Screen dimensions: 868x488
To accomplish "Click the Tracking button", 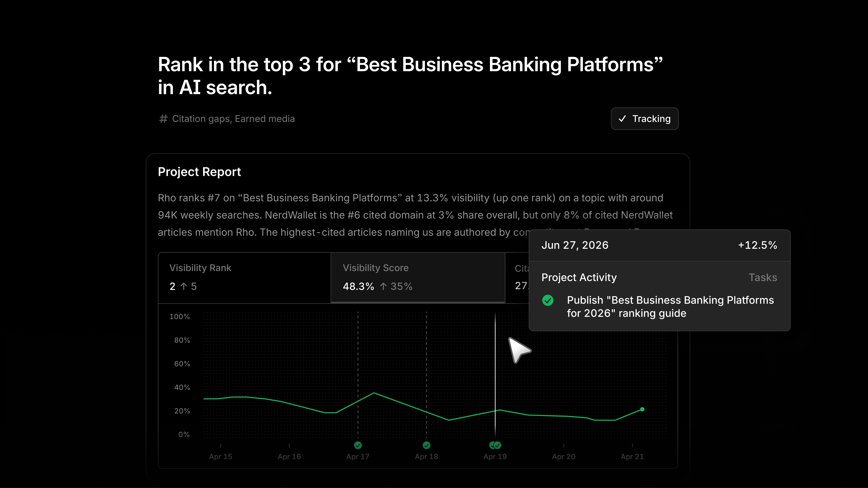I will pos(645,119).
